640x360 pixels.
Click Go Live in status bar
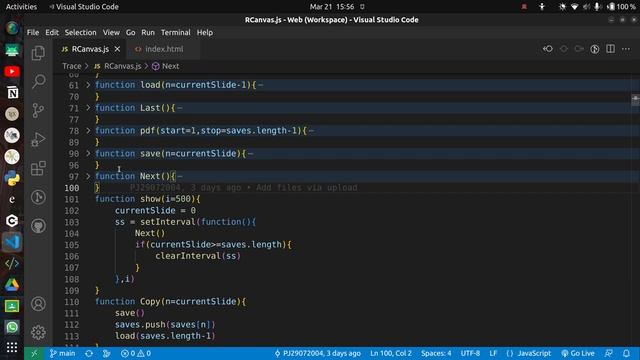(x=578, y=353)
